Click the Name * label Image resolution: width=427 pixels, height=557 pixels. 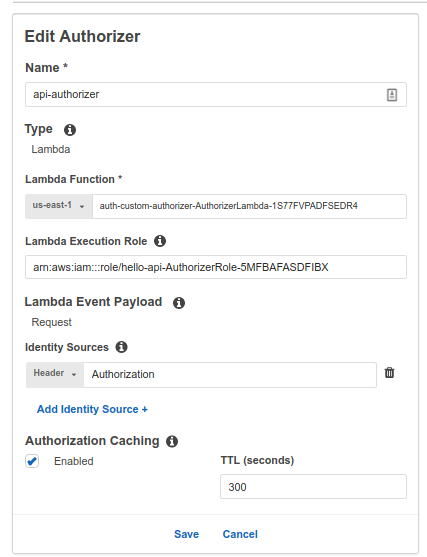click(47, 67)
